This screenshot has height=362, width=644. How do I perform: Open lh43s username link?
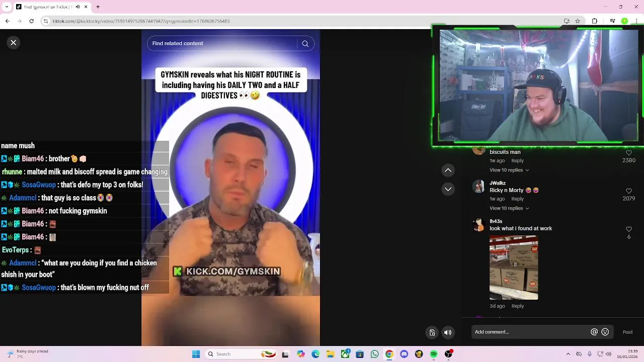coord(496,221)
